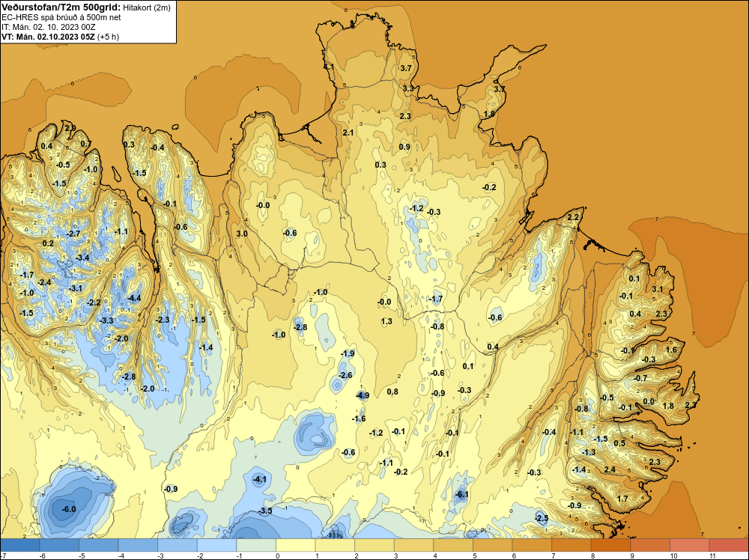
Task: Click the orange legend swatch between 8 and 9
Action: click(x=610, y=545)
